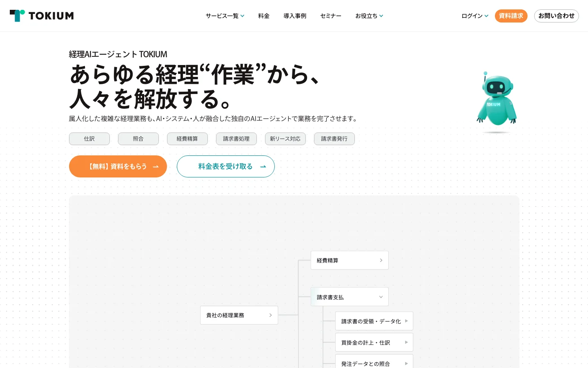The width and height of the screenshot is (588, 368).
Task: Click the お問い合わせ button
Action: click(556, 16)
